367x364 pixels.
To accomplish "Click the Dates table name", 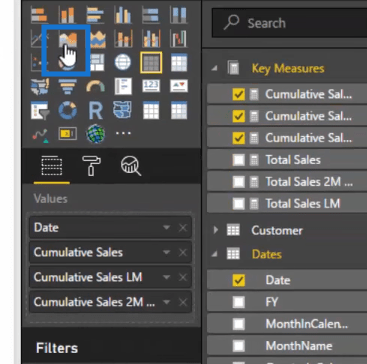I will pos(267,254).
